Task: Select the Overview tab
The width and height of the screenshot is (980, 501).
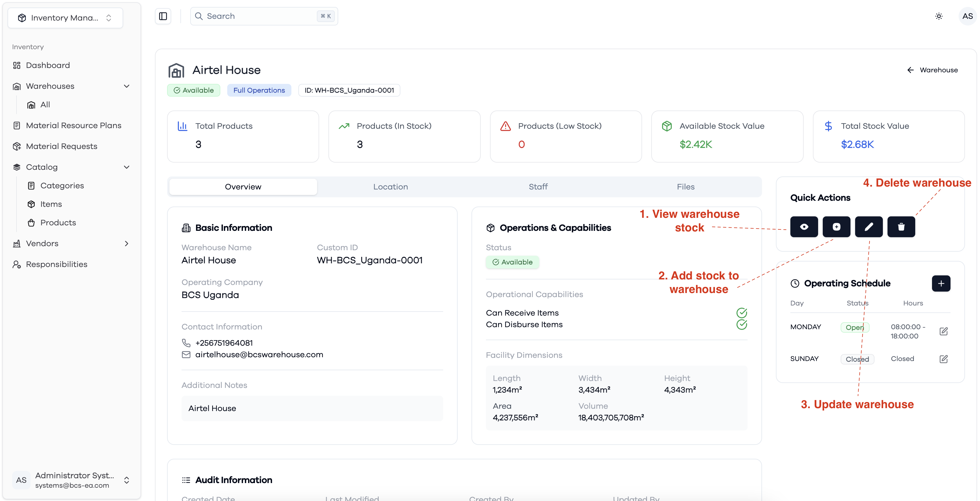Action: [243, 187]
